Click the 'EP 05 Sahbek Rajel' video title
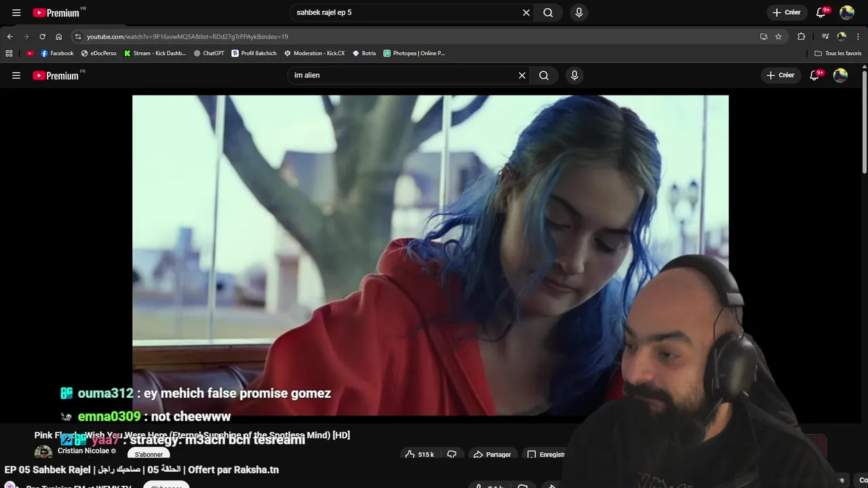This screenshot has height=488, width=868. (142, 470)
